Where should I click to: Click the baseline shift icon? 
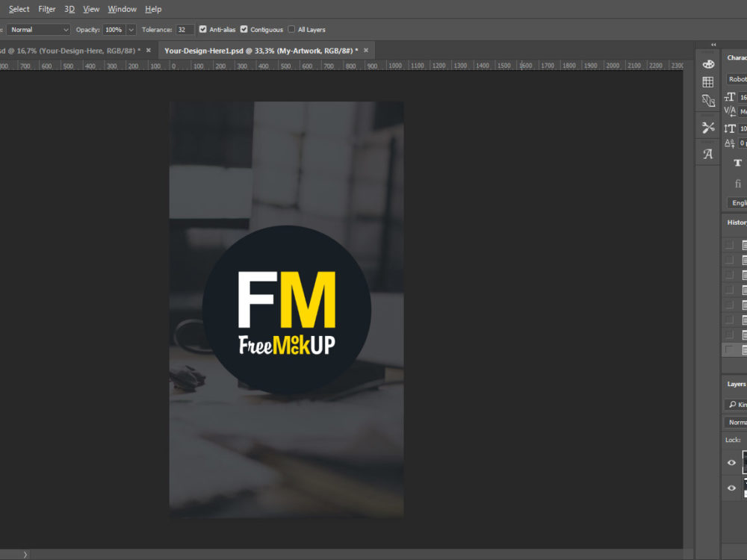[729, 143]
